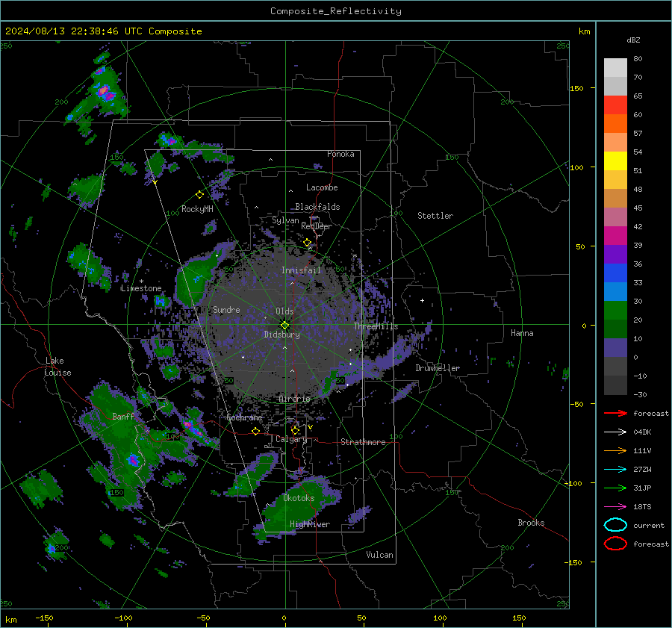Screen dimensions: 672x628
Task: Click the HighRiver label
Action: pos(310,524)
